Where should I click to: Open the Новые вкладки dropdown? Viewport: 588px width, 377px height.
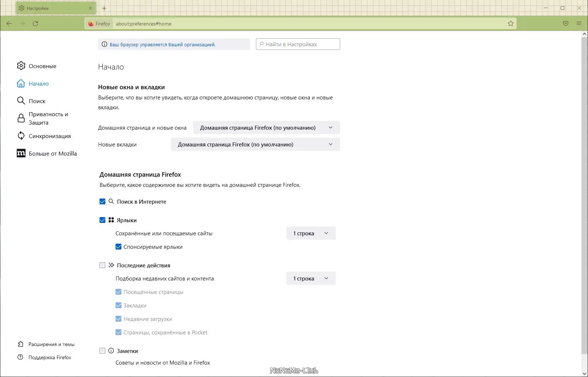click(x=255, y=144)
